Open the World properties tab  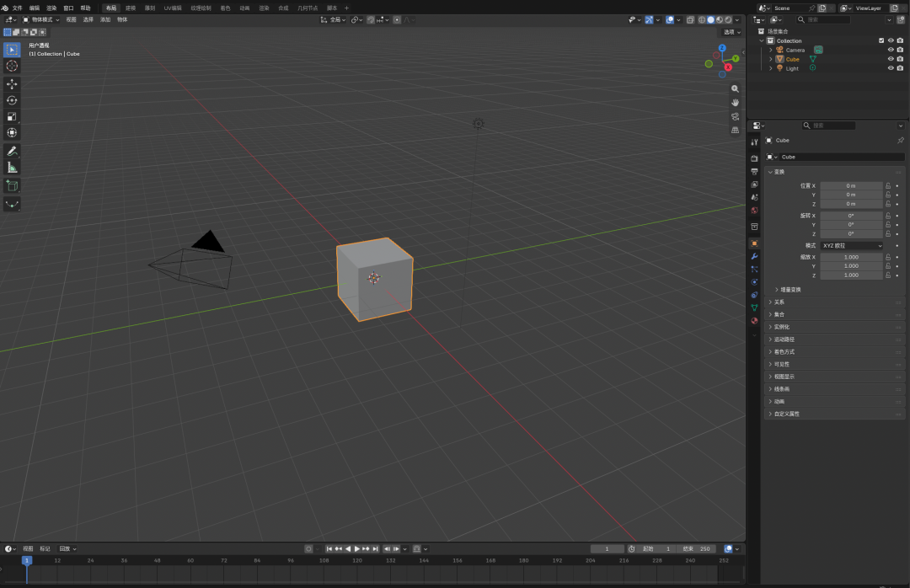click(754, 210)
